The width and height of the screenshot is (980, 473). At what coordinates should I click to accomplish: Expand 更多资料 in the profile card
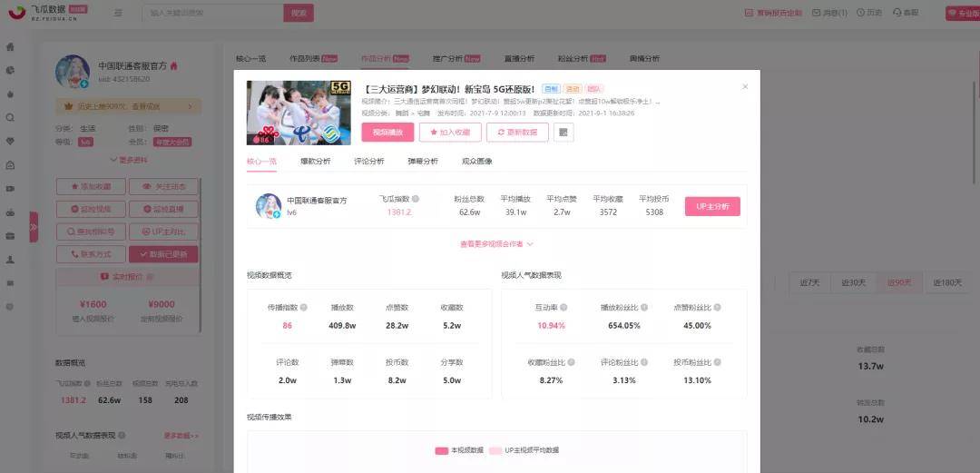tap(129, 160)
